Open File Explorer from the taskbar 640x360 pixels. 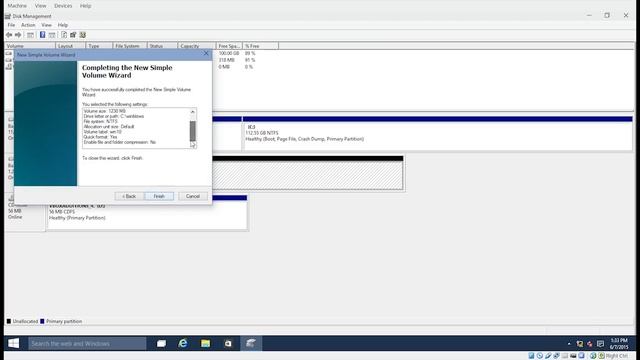(x=205, y=344)
